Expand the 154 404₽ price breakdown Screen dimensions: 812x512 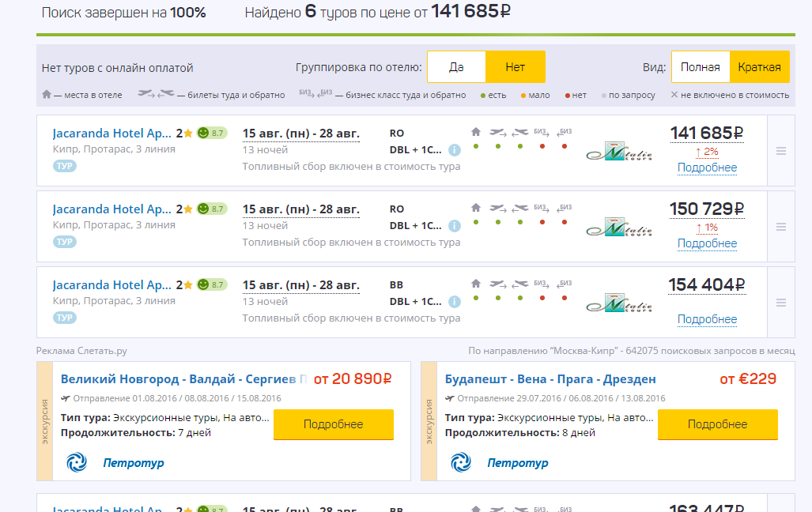pyautogui.click(x=707, y=285)
